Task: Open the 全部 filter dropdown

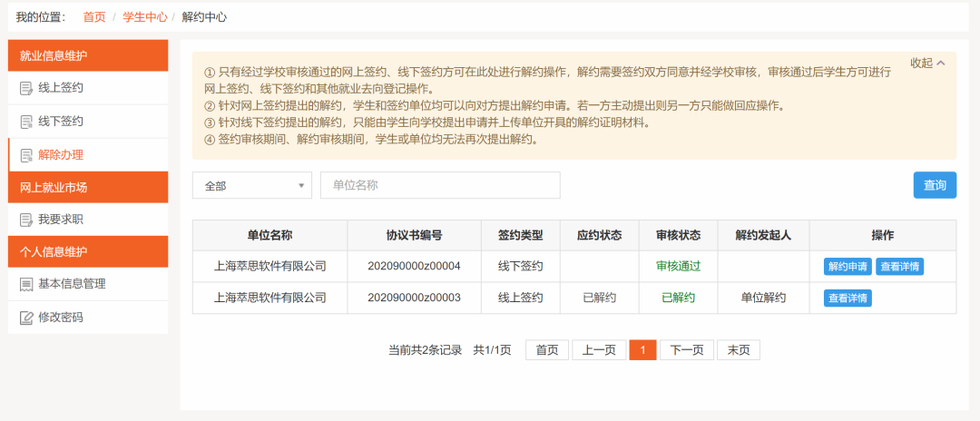Action: 252,185
